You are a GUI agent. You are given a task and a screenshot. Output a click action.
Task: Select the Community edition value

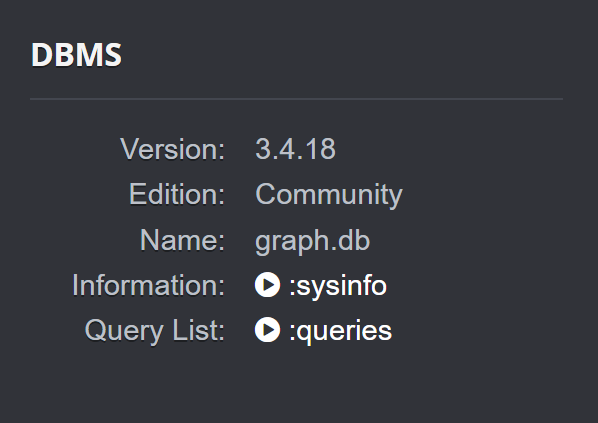pyautogui.click(x=329, y=195)
